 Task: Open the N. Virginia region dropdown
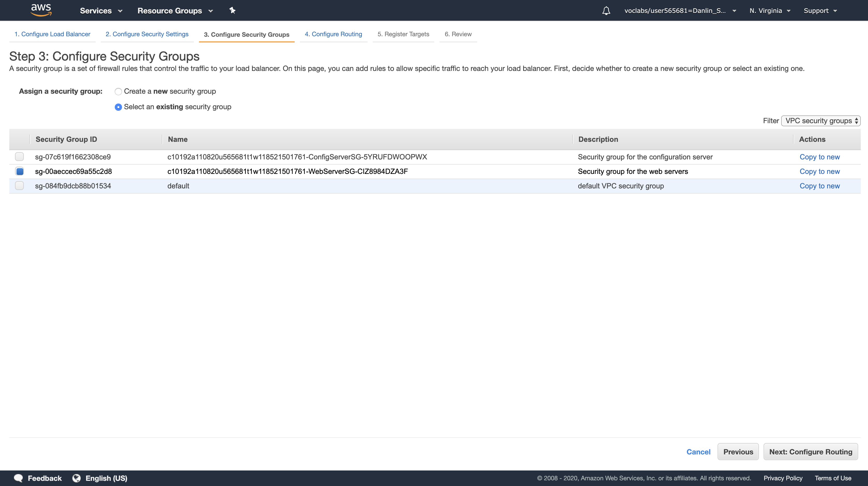[x=770, y=11]
